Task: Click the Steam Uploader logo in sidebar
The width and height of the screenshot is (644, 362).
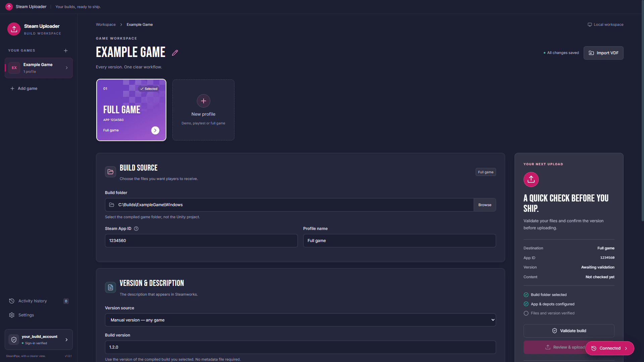Action: point(14,29)
